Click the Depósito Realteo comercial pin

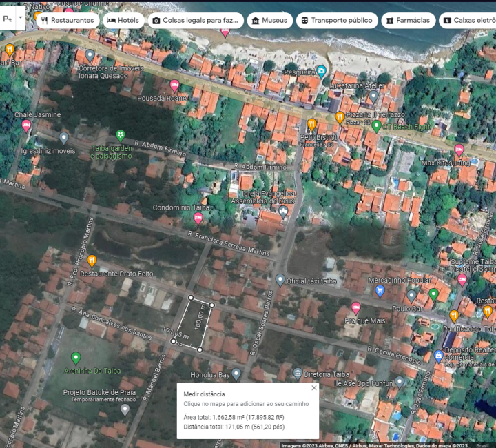[438, 356]
